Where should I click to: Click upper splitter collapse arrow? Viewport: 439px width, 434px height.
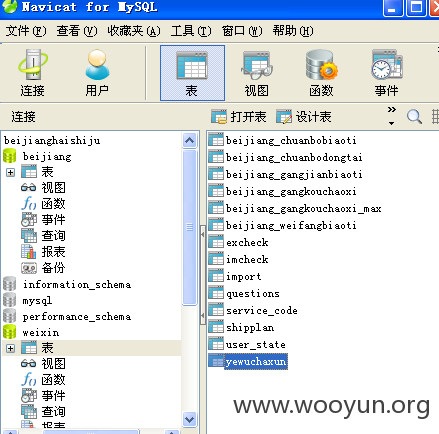[x=203, y=234]
